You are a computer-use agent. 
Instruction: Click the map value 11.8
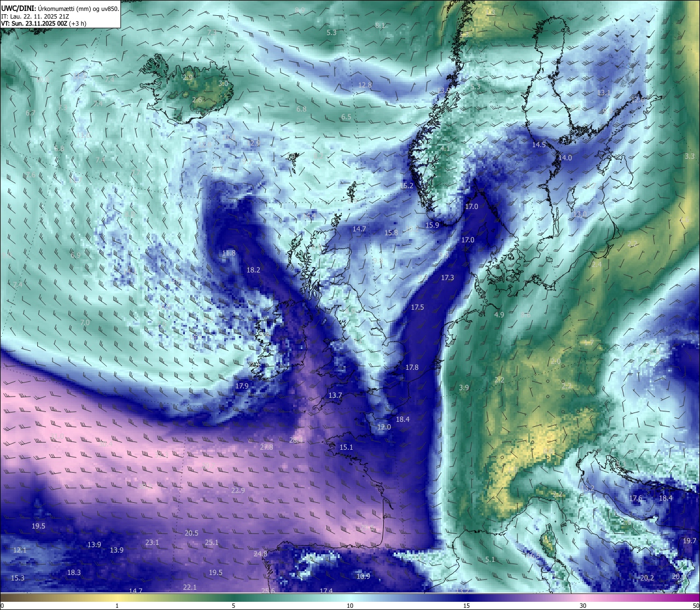point(229,253)
